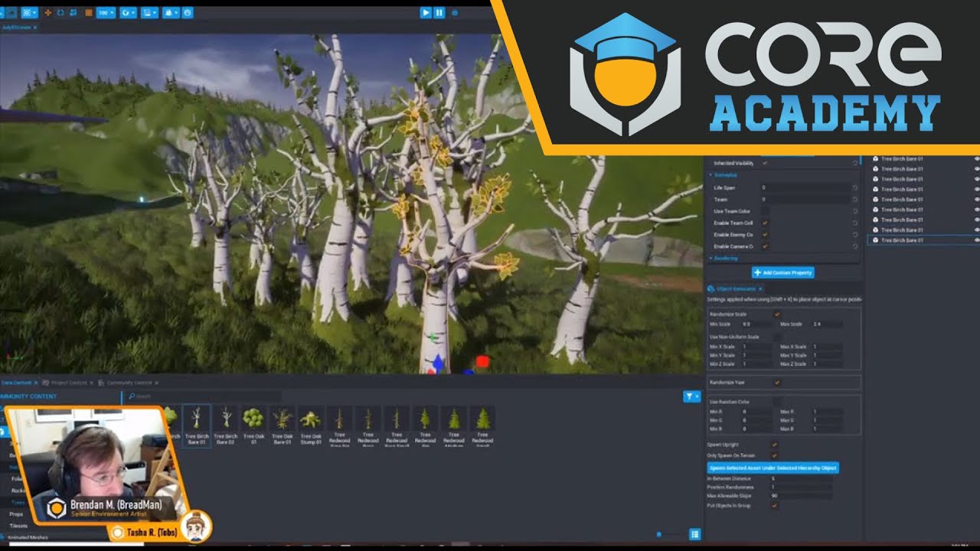Open the selection mode dropdown in toolbar

click(30, 12)
